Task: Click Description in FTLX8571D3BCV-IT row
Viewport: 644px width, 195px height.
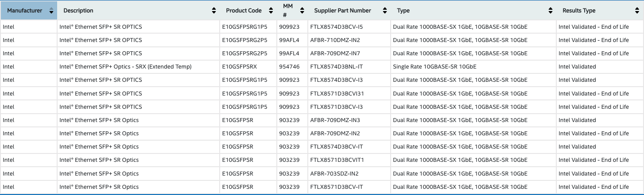Action: [99, 187]
